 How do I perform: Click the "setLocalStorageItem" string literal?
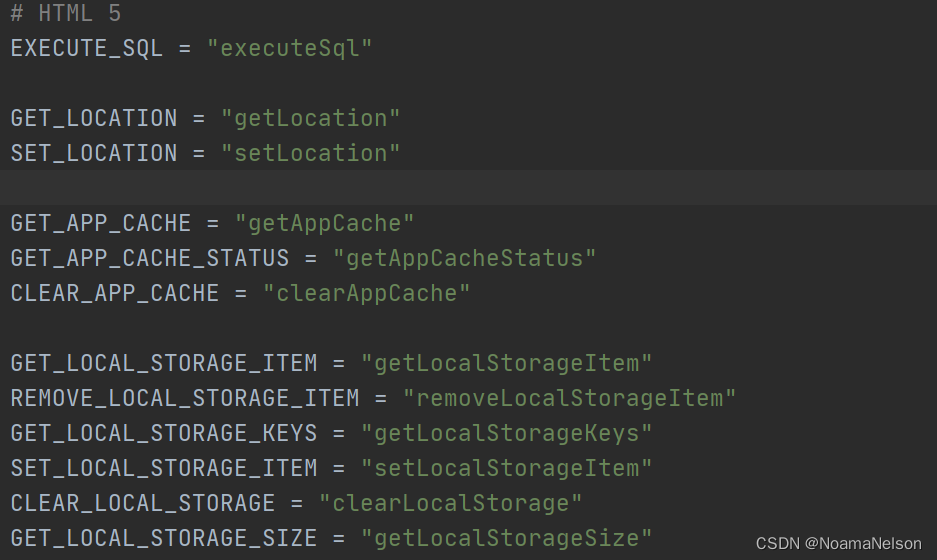tap(506, 469)
